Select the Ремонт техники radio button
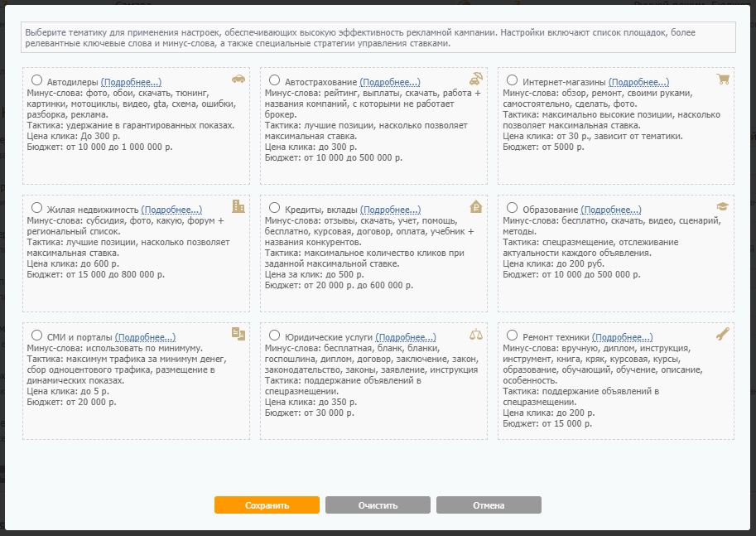 point(512,336)
